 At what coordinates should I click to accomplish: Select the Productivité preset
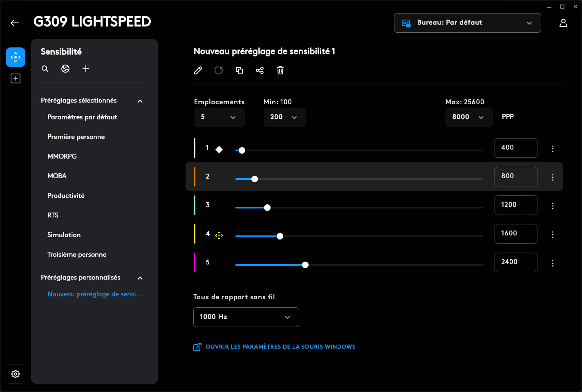pyautogui.click(x=66, y=196)
